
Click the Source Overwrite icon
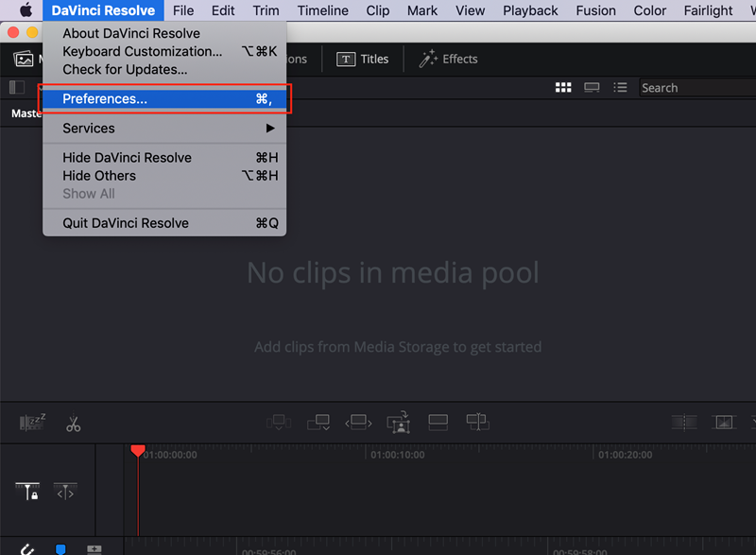477,423
